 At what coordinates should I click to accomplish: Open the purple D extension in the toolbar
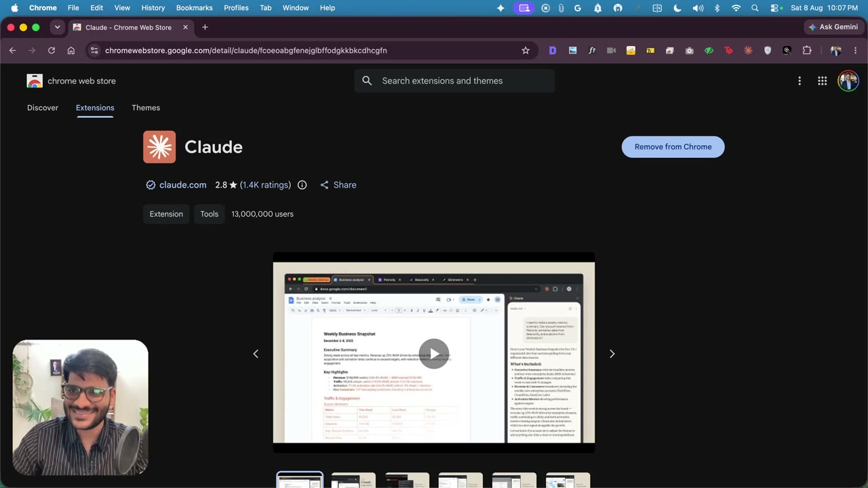(x=553, y=50)
